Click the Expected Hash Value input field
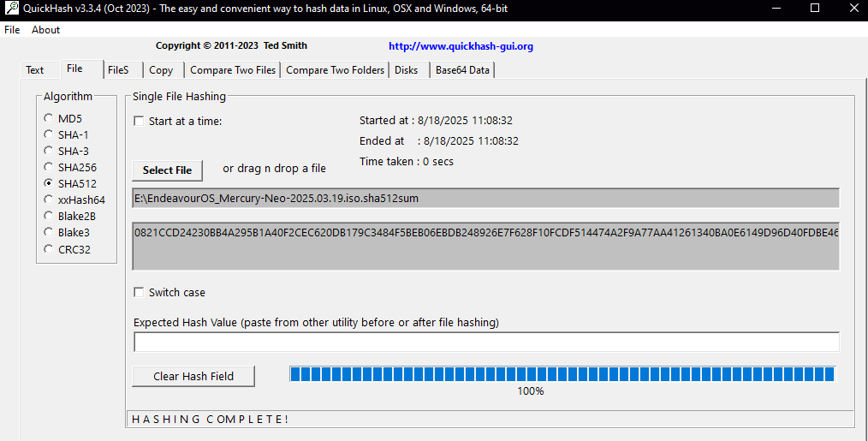 point(486,342)
